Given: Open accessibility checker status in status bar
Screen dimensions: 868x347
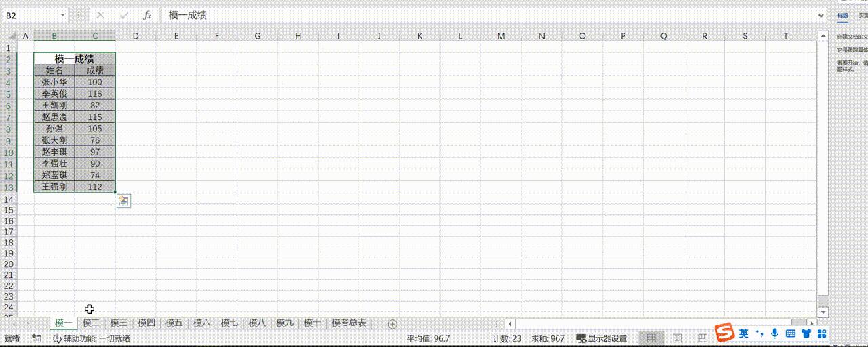Looking at the screenshot, I should (x=91, y=338).
